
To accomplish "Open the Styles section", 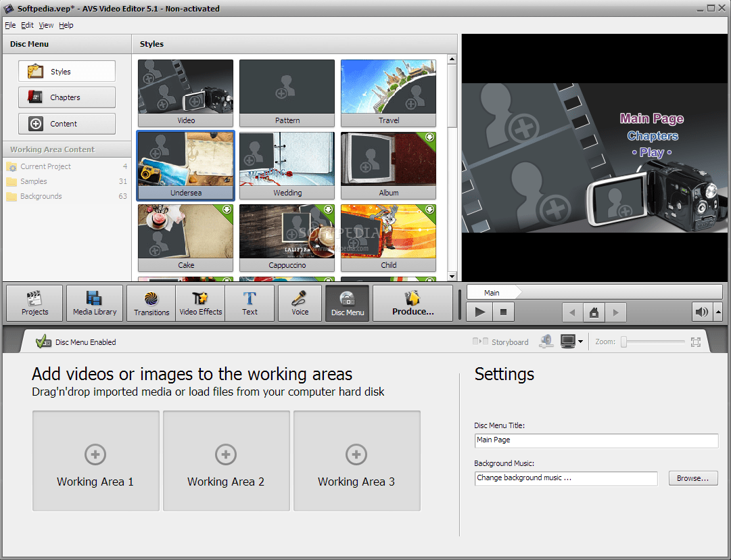I will click(67, 71).
